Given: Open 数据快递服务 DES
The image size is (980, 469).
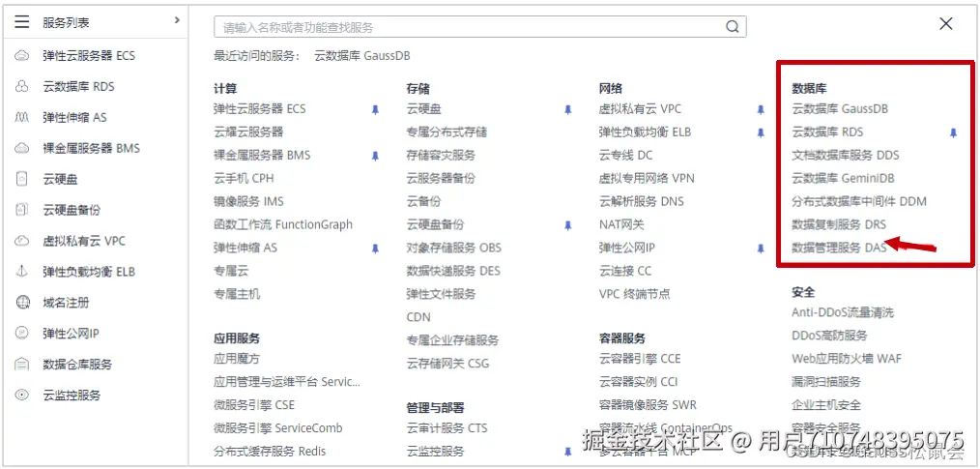Looking at the screenshot, I should (453, 271).
